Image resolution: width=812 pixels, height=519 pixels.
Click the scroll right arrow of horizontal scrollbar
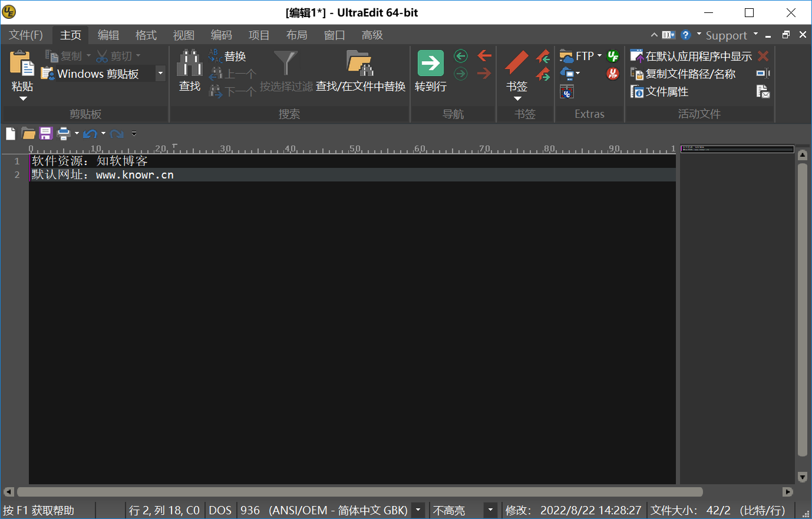tap(788, 492)
